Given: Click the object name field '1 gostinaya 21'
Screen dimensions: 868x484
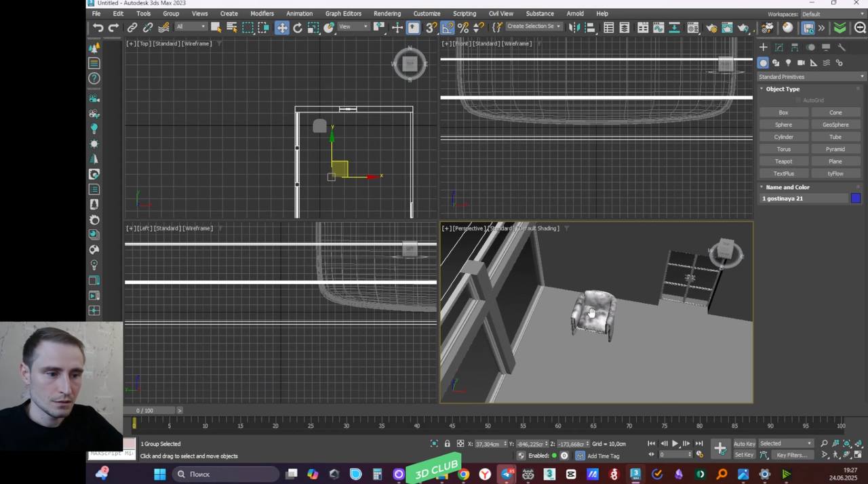Looking at the screenshot, I should 805,199.
